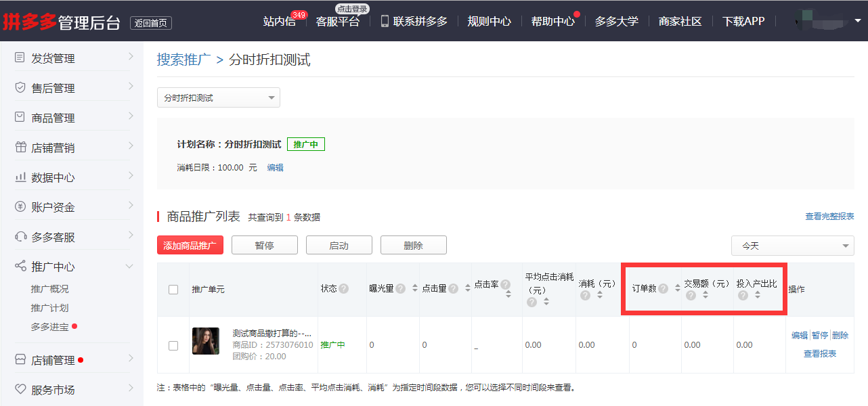Screen dimensions: 868x406
Task: Click the help icon next to 点击量
Action: 454,289
